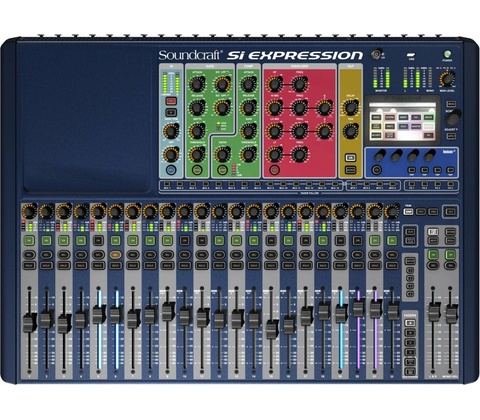Adjust the HI MID Q width knob
This screenshot has height=420, width=480.
(324, 107)
